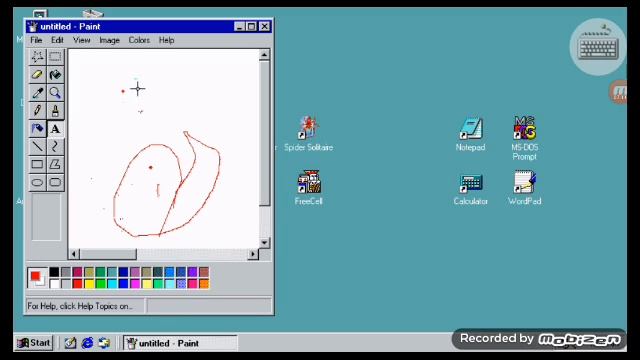Launch Internet Explorer from quick launch
The image size is (640, 360).
point(87,343)
